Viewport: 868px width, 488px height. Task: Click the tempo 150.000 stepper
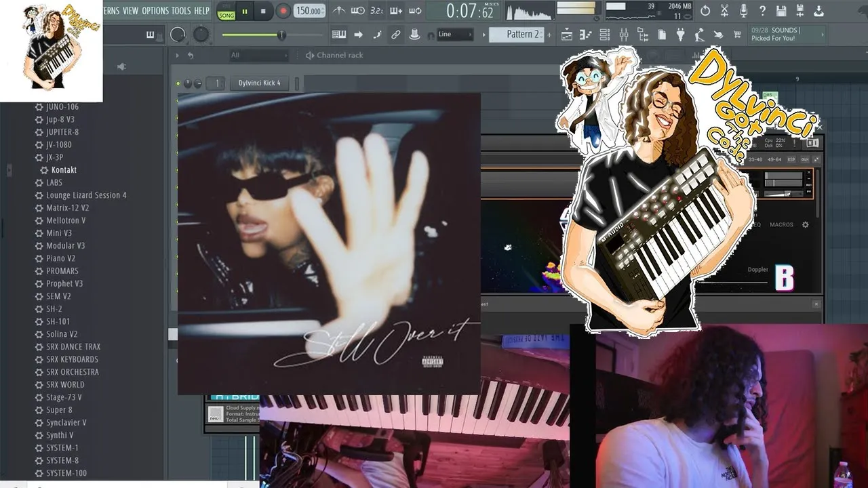pos(309,11)
